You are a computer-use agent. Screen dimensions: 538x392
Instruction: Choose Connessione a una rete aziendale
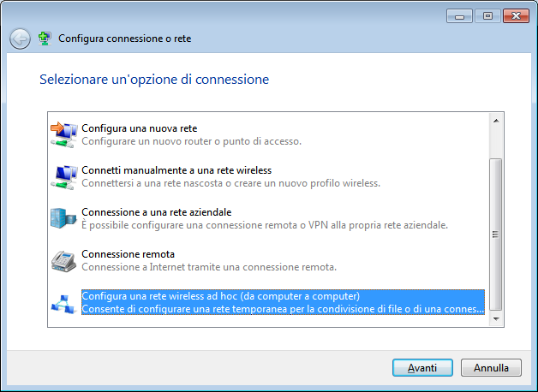(265, 218)
